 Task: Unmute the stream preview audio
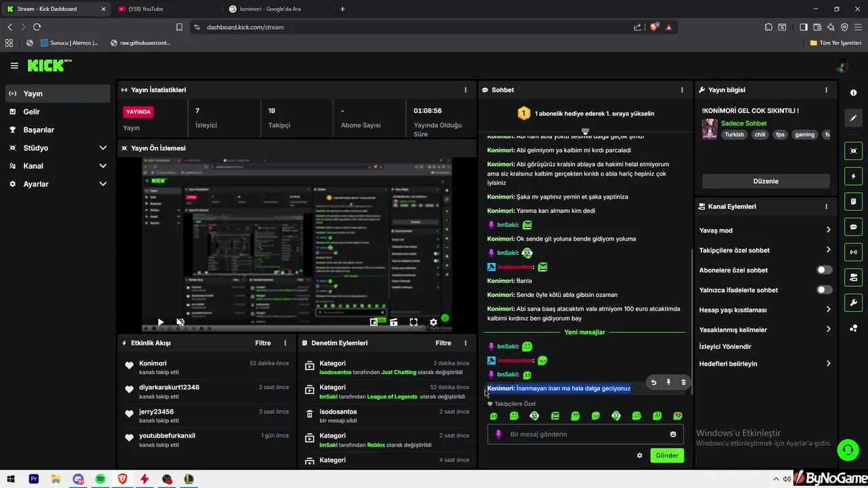click(180, 323)
